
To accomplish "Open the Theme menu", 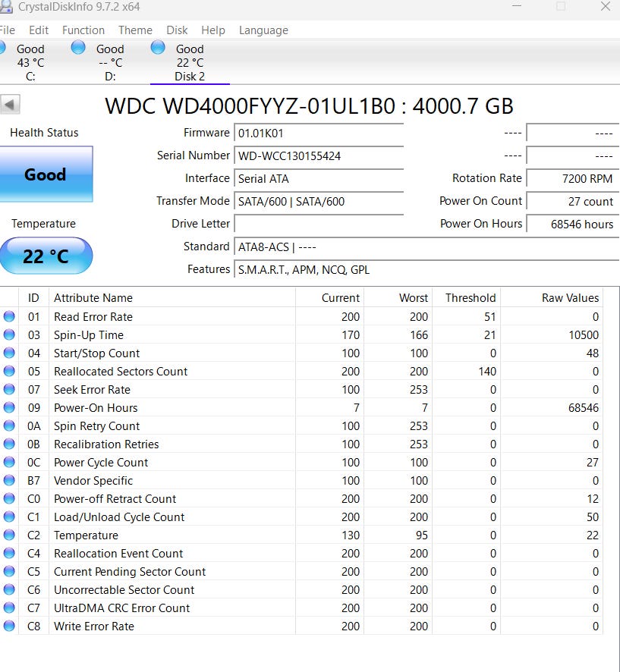I will pyautogui.click(x=135, y=30).
